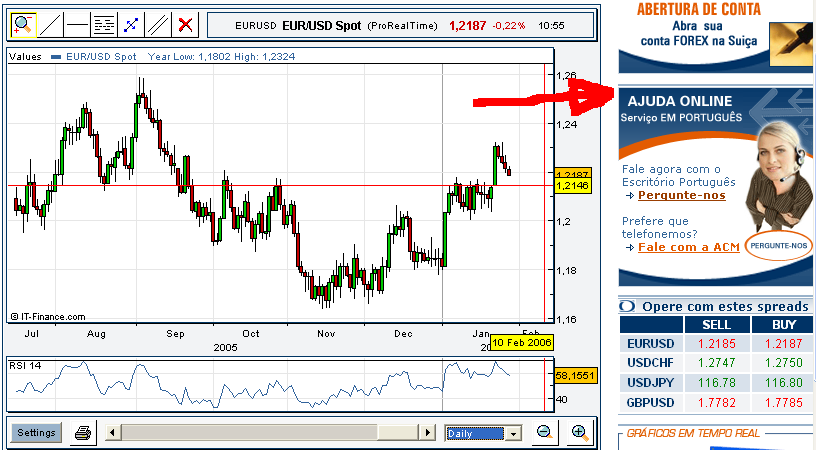Click the 10 Feb 2006 date marker
Viewport: 816px width, 450px height.
pos(521,343)
